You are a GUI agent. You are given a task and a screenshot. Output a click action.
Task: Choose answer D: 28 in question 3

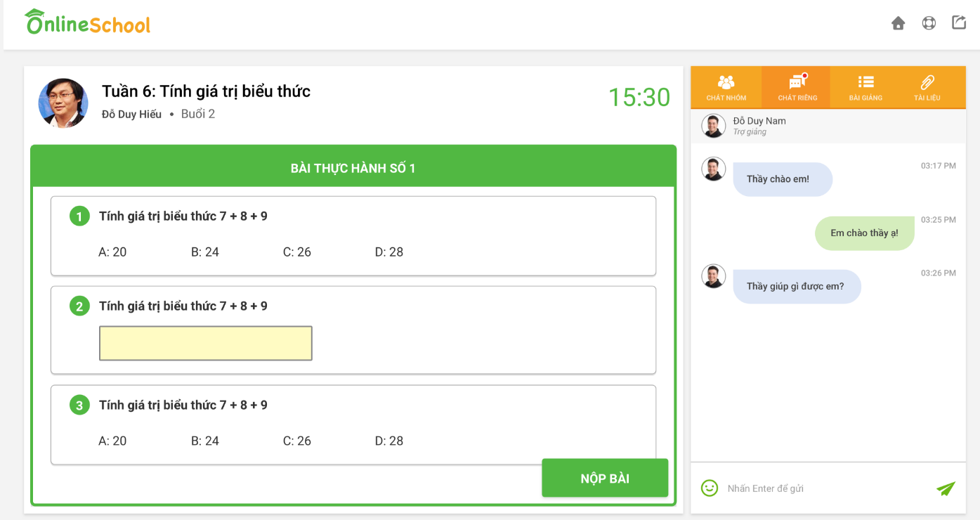389,441
